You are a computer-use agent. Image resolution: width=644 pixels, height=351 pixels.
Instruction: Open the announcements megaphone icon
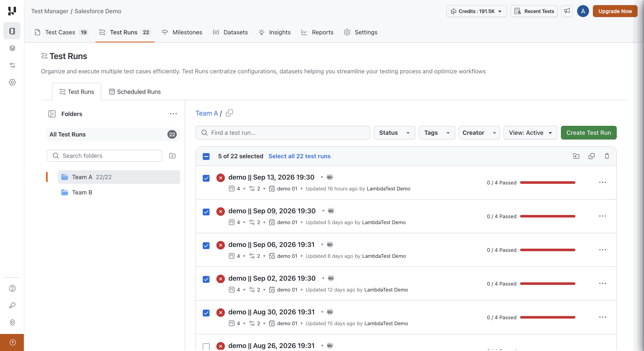[x=567, y=11]
